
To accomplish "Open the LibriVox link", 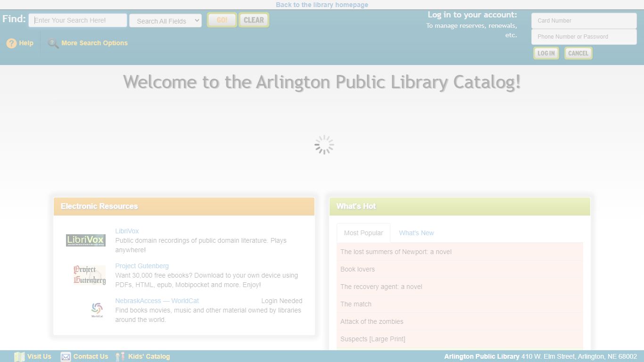I will point(127,231).
